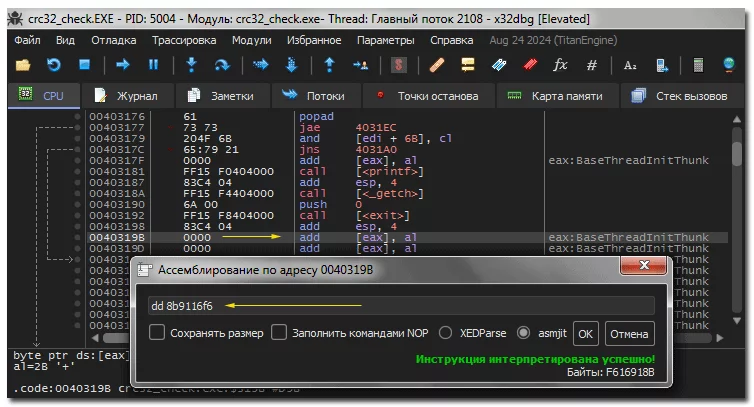Screen dimensions: 754x407
Task: Cancel with the Отмена button
Action: [x=629, y=333]
